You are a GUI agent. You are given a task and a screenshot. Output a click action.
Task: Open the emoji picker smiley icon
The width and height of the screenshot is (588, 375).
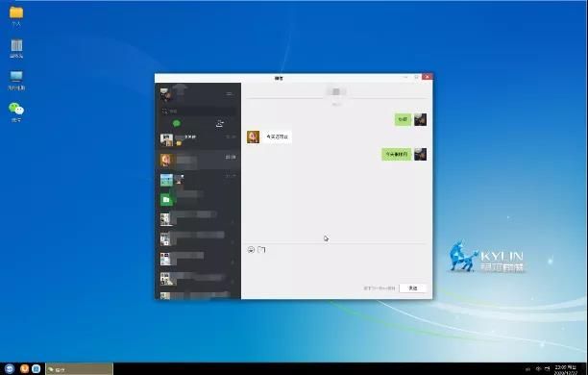251,250
